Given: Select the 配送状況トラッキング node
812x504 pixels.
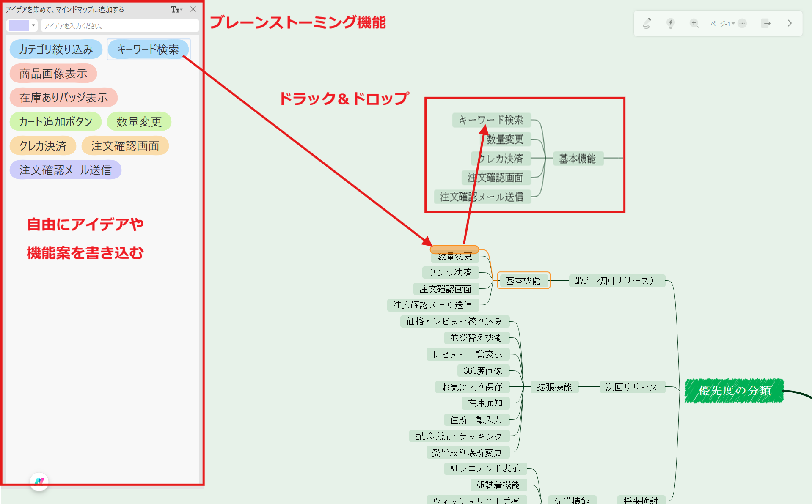Looking at the screenshot, I should pyautogui.click(x=459, y=436).
